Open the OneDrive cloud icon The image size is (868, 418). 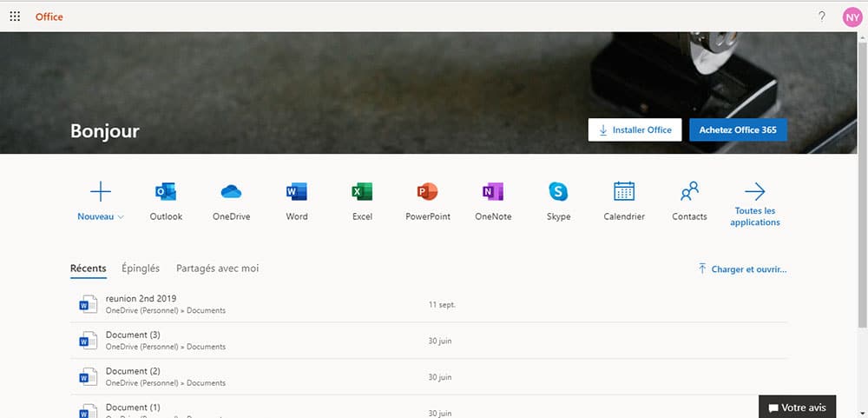tap(231, 192)
